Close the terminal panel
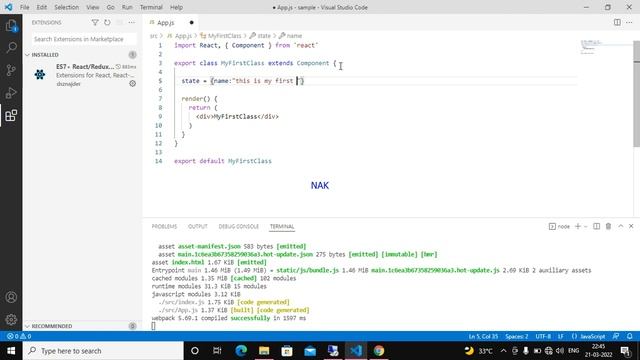Viewport: 640px width, 360px height. [x=631, y=226]
